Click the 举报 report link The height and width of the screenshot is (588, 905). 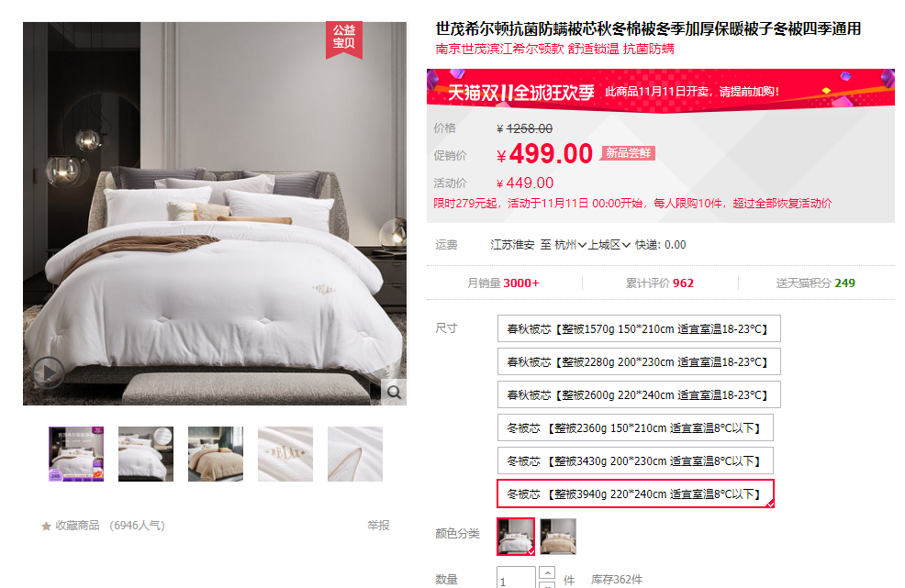pyautogui.click(x=379, y=526)
